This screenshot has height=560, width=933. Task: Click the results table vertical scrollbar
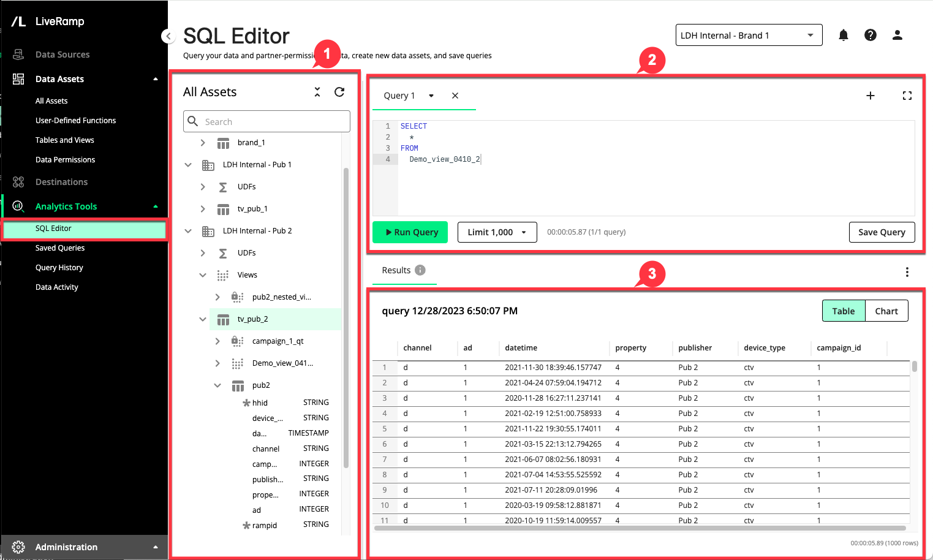pyautogui.click(x=915, y=366)
